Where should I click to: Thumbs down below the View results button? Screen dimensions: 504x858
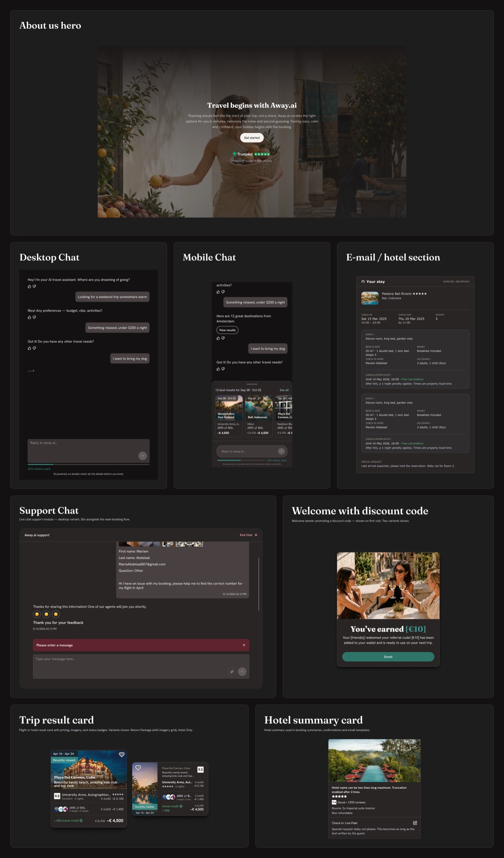pos(223,338)
